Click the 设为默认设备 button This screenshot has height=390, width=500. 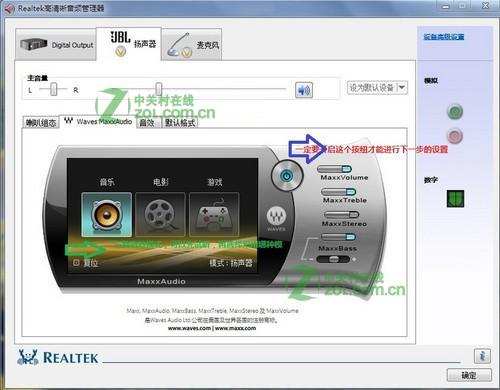pyautogui.click(x=372, y=88)
